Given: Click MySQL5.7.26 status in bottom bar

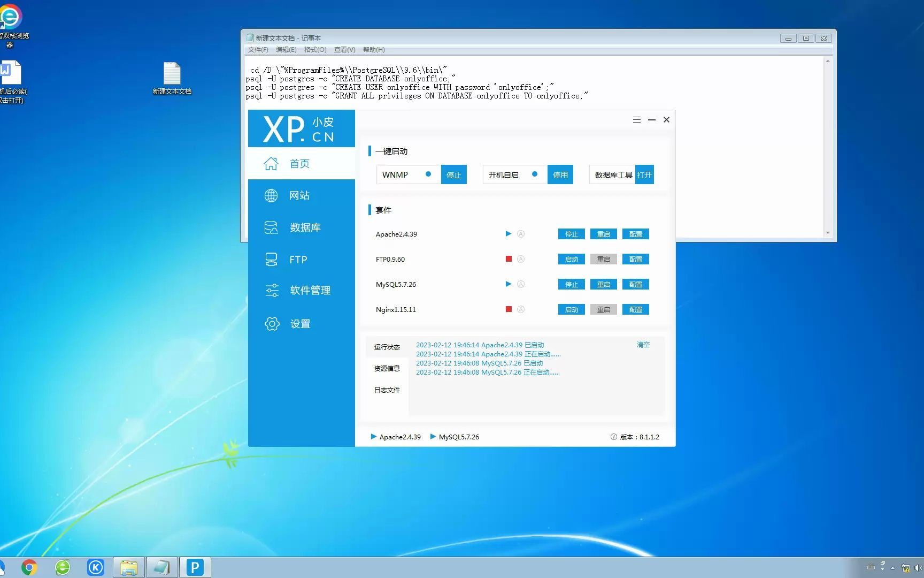Looking at the screenshot, I should tap(455, 437).
